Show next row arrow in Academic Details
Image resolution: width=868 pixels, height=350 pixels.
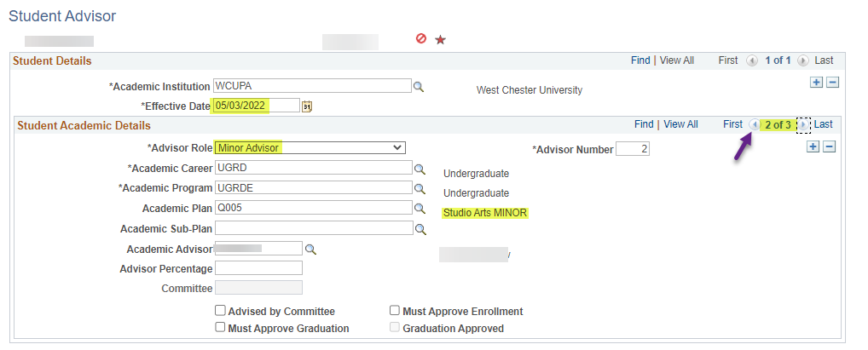(802, 124)
